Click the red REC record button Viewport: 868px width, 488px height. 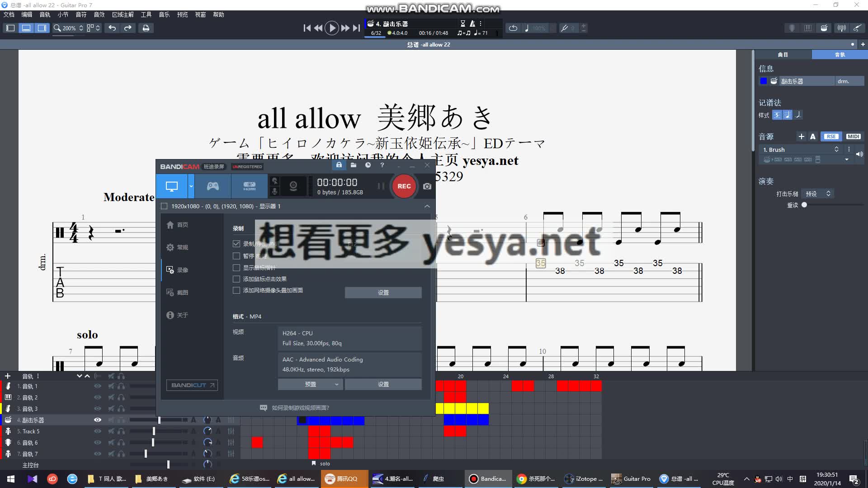pyautogui.click(x=404, y=186)
